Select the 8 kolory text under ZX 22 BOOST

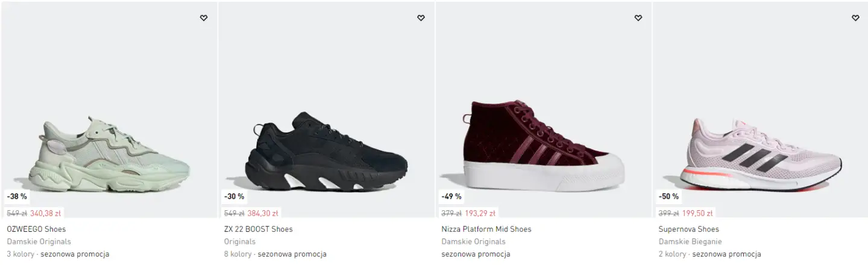pos(237,254)
